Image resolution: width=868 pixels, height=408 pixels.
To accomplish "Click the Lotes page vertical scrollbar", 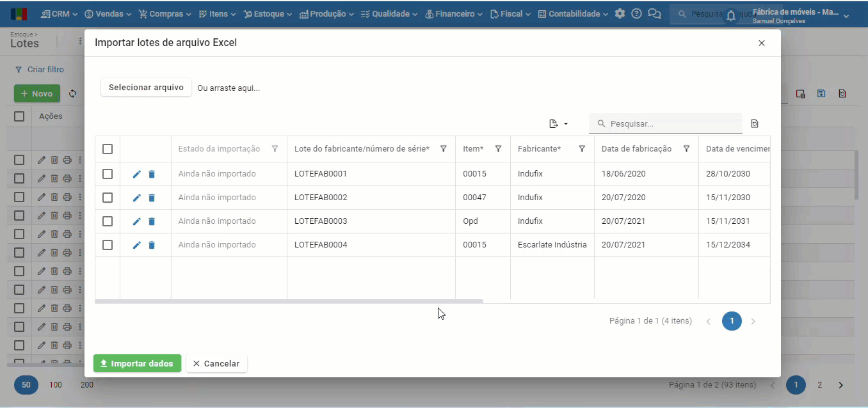I will 856,175.
